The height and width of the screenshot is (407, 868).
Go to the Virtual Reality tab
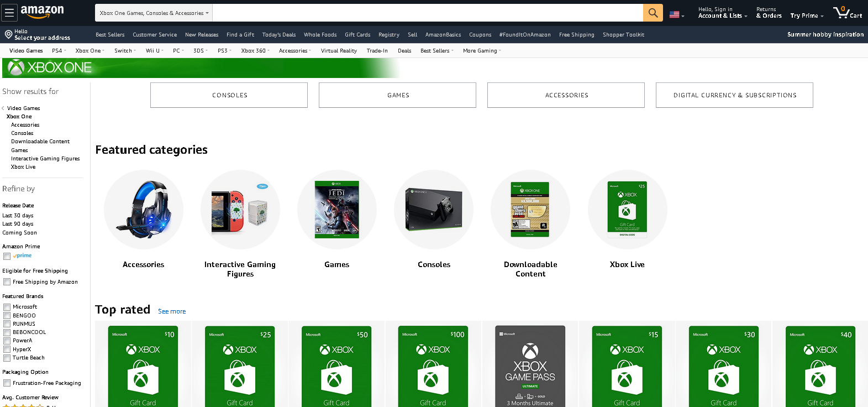pos(339,51)
